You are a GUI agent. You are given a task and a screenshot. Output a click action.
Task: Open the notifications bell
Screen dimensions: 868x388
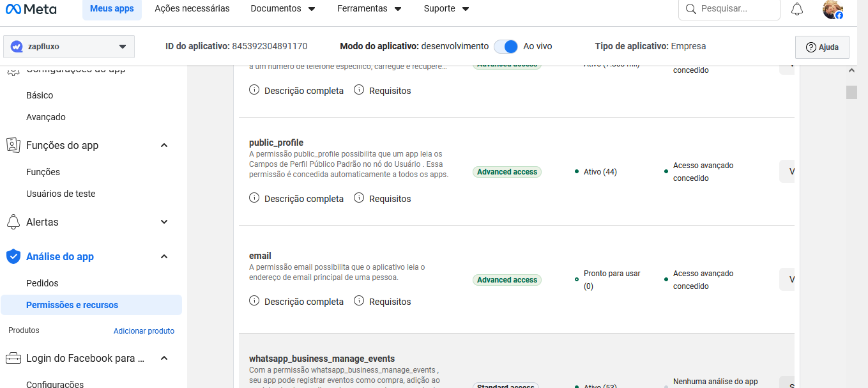point(797,9)
